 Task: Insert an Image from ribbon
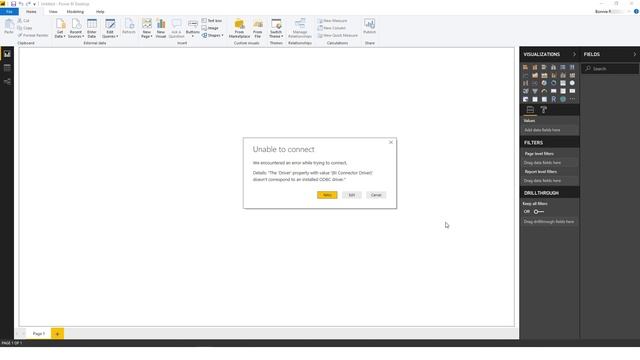coord(210,28)
